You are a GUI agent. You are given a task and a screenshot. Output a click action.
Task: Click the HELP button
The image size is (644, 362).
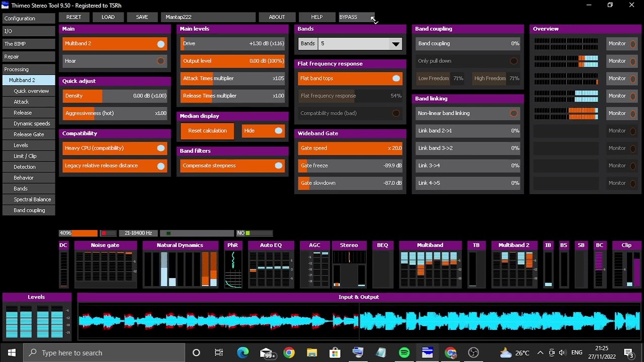(316, 17)
